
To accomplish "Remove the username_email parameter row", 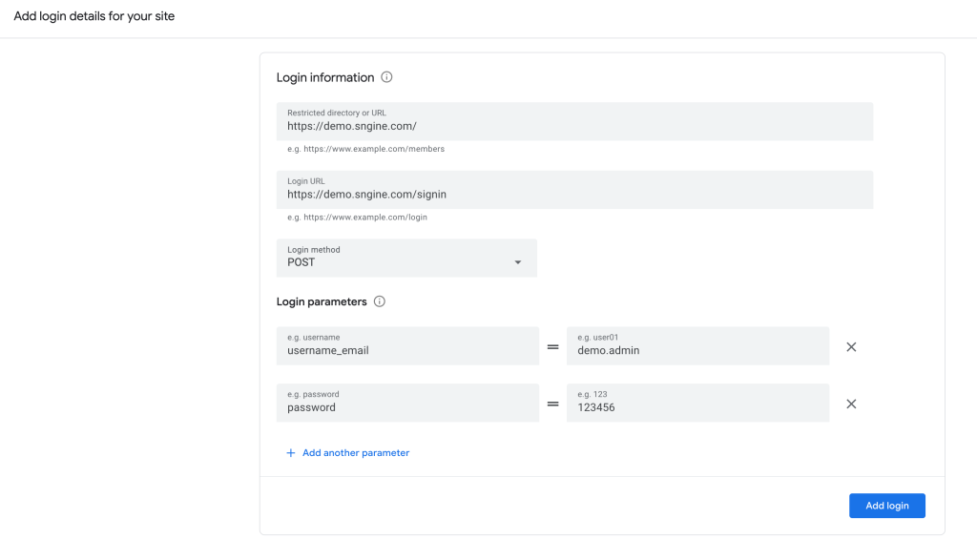I will (851, 347).
